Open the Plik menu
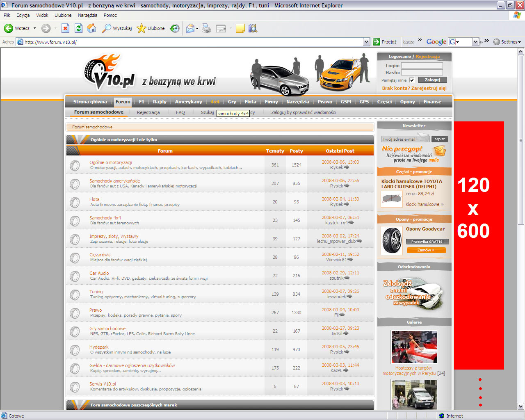 [x=7, y=15]
